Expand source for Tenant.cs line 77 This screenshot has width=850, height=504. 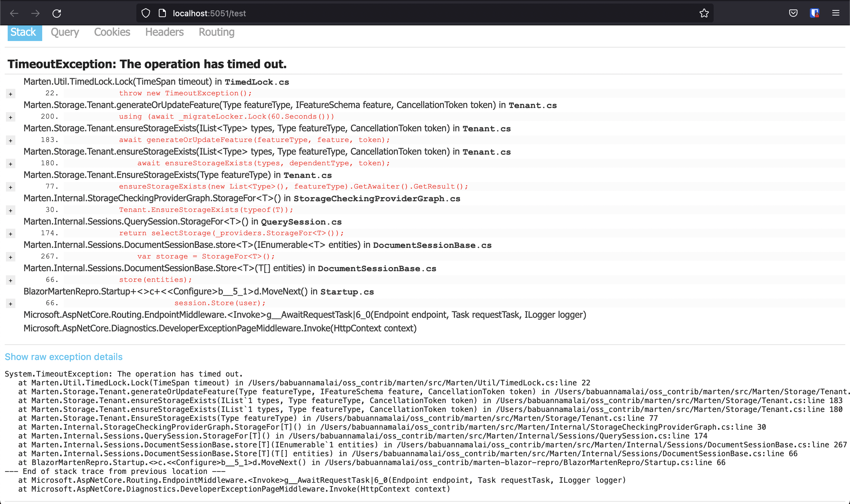click(11, 187)
